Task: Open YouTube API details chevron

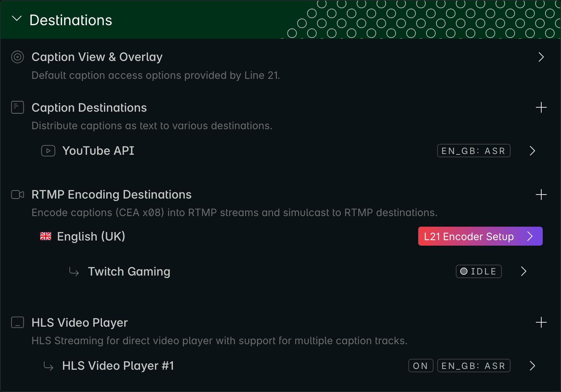Action: click(x=533, y=151)
